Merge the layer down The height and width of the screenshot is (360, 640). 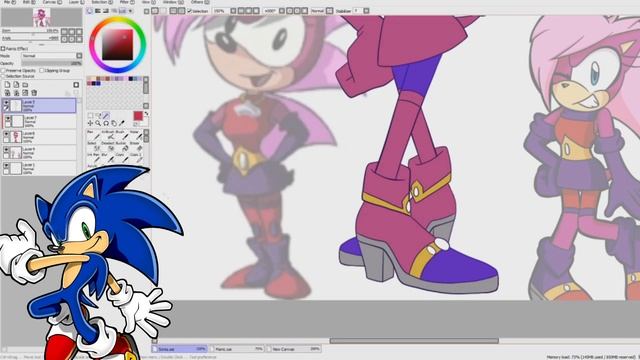point(16,93)
